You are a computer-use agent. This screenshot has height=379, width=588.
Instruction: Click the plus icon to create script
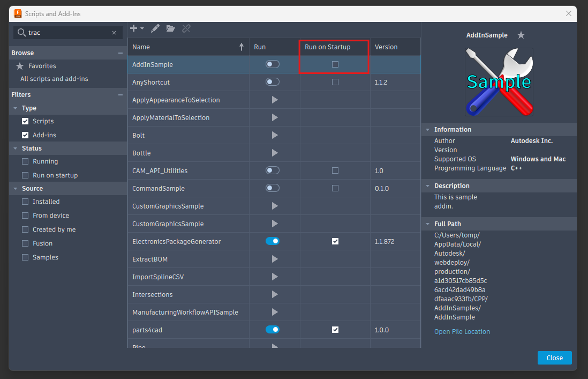point(133,28)
